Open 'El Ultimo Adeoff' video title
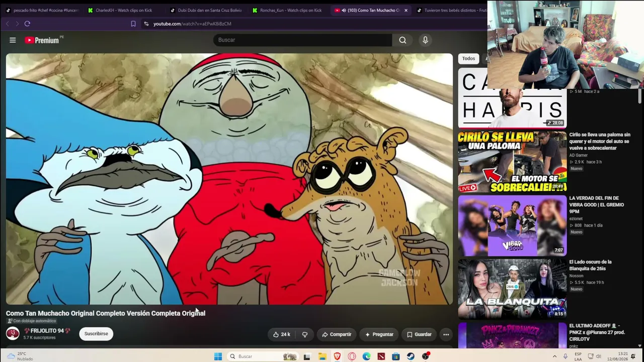 pos(597,332)
